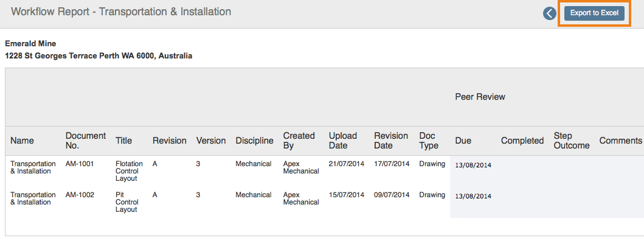Image resolution: width=644 pixels, height=238 pixels.
Task: Click the Upload Date column header
Action: (343, 141)
